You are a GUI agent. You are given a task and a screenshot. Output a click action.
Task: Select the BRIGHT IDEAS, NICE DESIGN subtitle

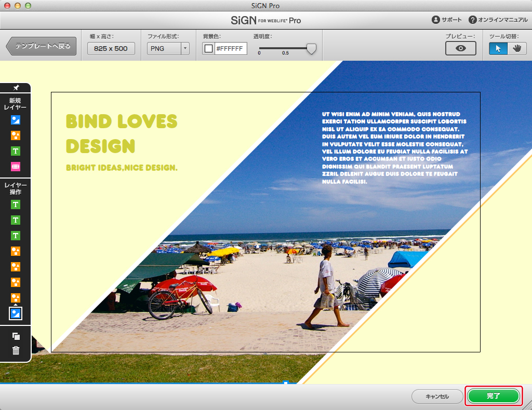click(x=122, y=168)
